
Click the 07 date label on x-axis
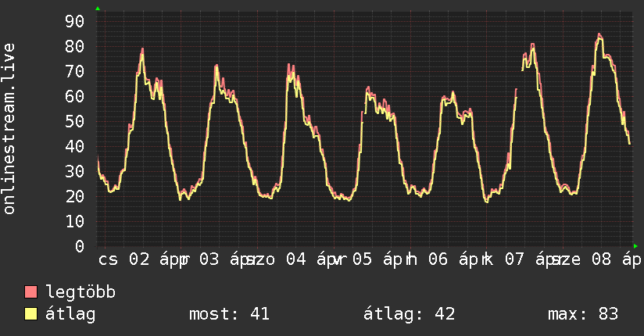pyautogui.click(x=514, y=259)
